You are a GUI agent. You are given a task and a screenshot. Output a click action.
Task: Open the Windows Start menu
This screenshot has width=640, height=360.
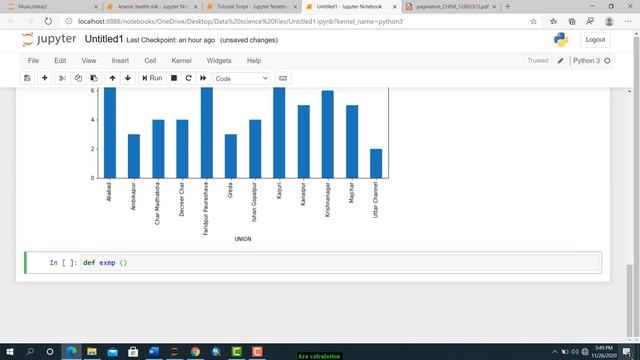(x=10, y=351)
